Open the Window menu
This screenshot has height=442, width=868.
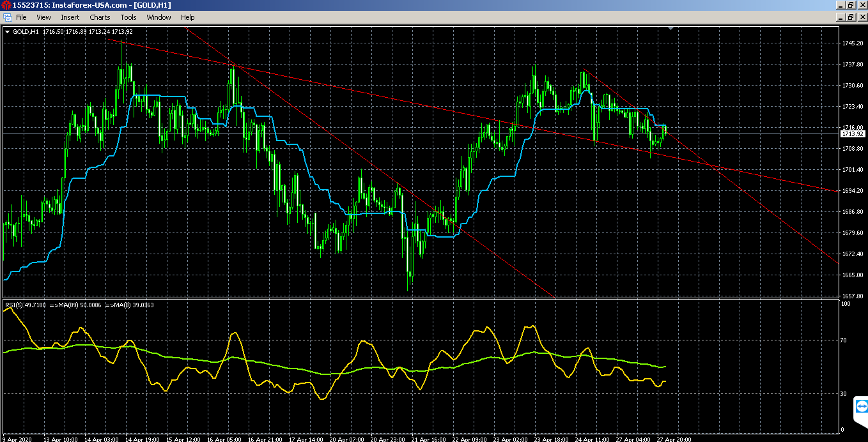click(x=159, y=17)
